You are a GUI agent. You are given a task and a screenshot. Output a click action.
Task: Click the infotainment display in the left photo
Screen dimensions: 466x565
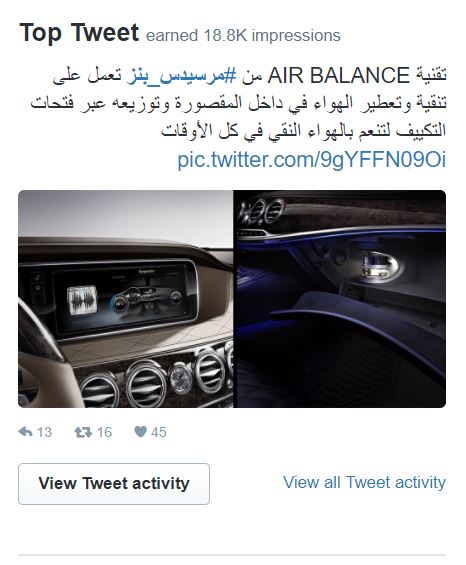(123, 298)
